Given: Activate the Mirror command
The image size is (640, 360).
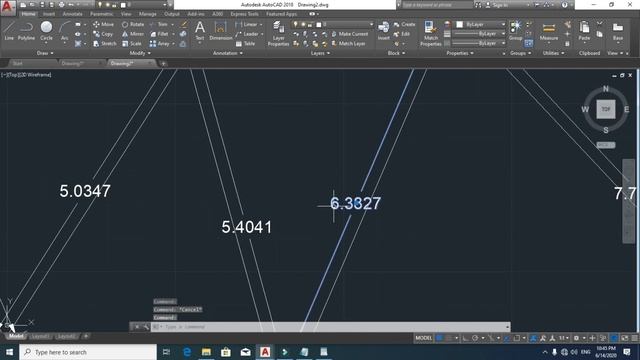Looking at the screenshot, I should pyautogui.click(x=133, y=34).
